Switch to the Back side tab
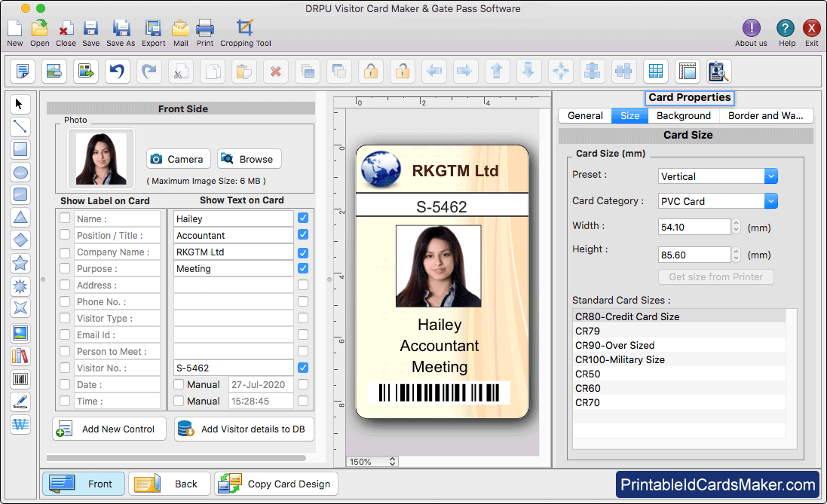The image size is (827, 504). click(x=170, y=484)
